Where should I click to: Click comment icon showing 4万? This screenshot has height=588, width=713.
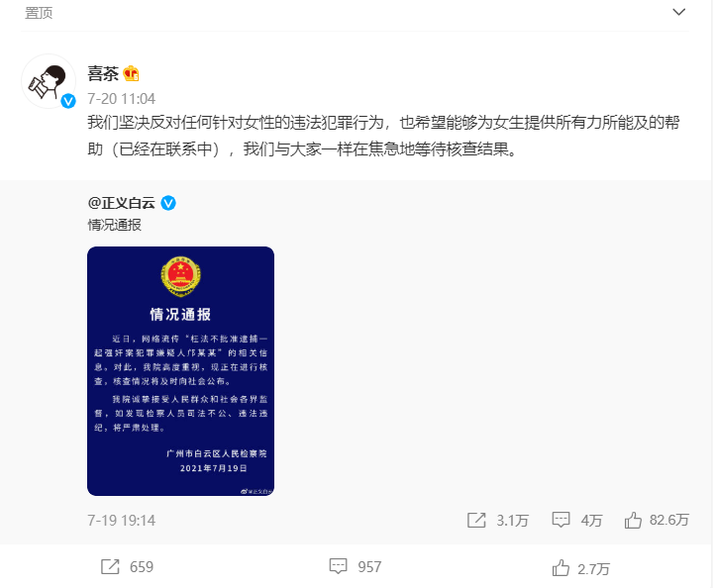pyautogui.click(x=560, y=520)
